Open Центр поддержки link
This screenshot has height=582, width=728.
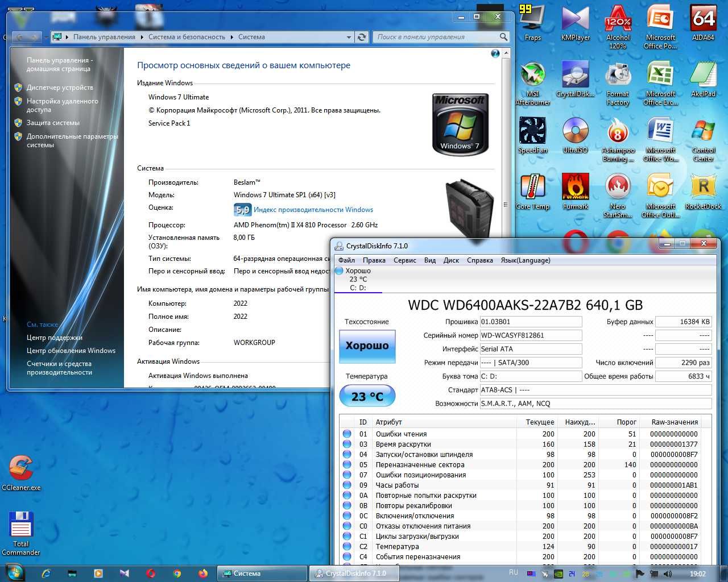(x=55, y=338)
